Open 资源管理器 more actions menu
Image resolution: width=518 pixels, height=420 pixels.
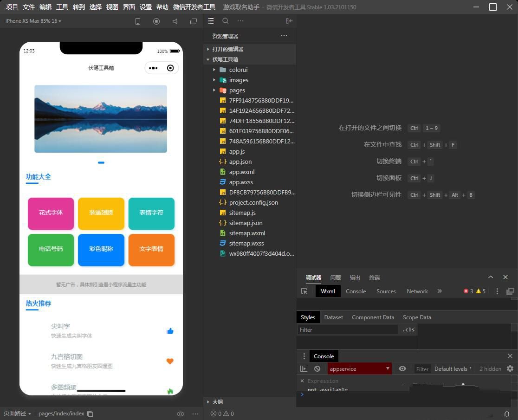pyautogui.click(x=284, y=36)
